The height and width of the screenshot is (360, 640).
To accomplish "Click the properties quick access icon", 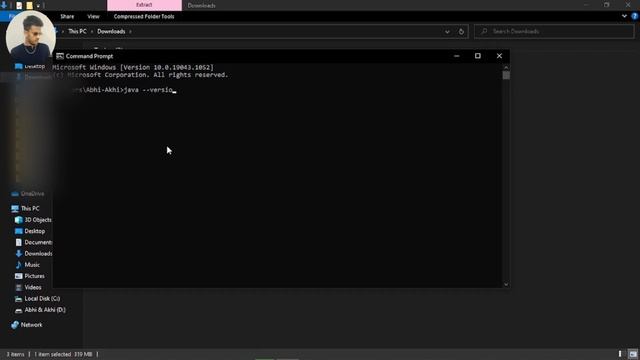I will pos(19,5).
